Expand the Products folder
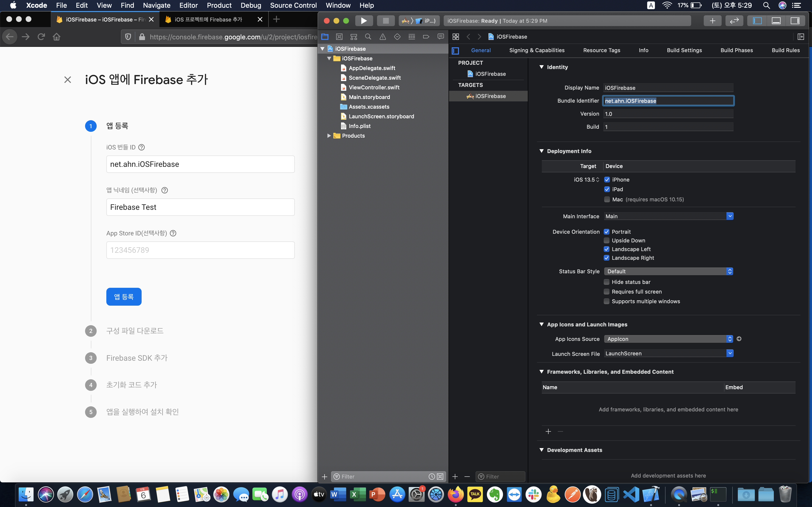The image size is (812, 507). pos(329,136)
